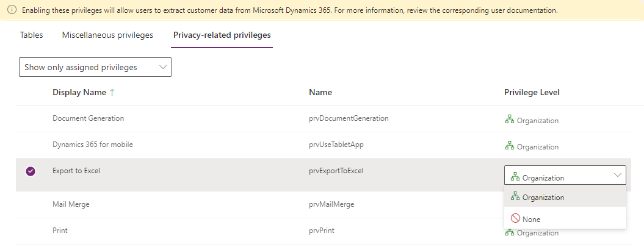Click prvExportToExcel name cell
This screenshot has width=644, height=247.
(x=336, y=171)
